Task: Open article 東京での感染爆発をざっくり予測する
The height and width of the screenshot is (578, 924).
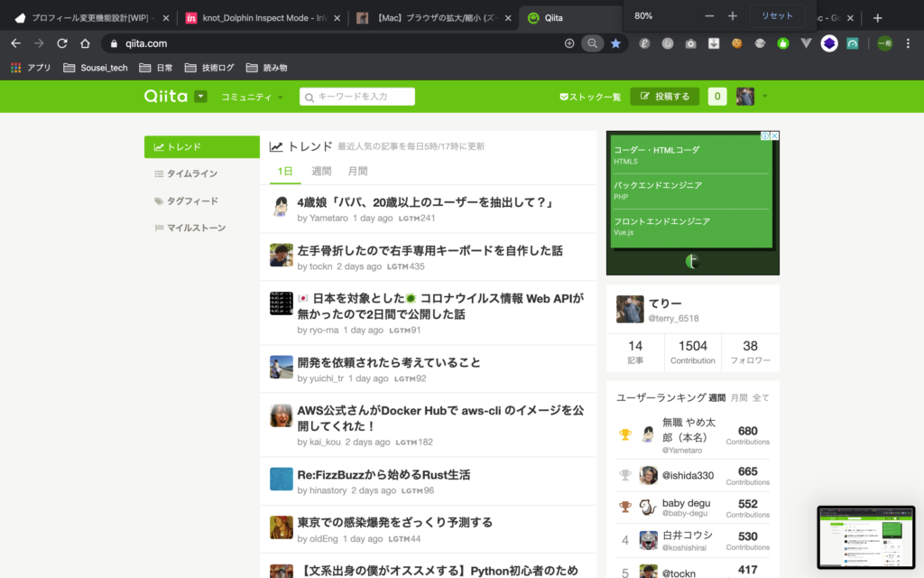Action: (395, 523)
